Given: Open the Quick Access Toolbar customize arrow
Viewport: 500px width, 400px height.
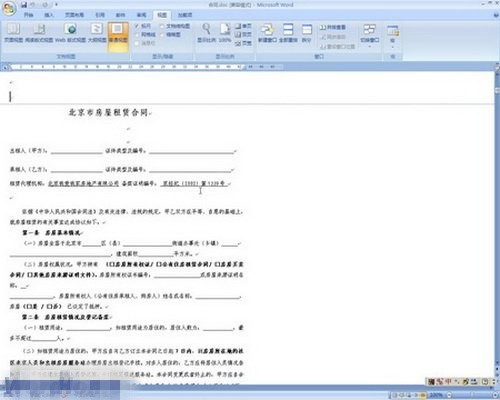Looking at the screenshot, I should coord(57,5).
